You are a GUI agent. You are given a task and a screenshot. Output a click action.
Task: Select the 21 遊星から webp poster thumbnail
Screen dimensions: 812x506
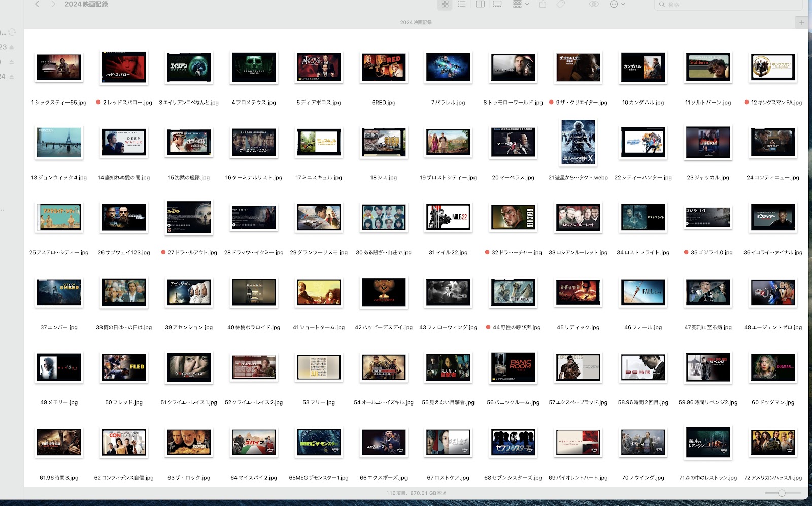click(x=578, y=142)
